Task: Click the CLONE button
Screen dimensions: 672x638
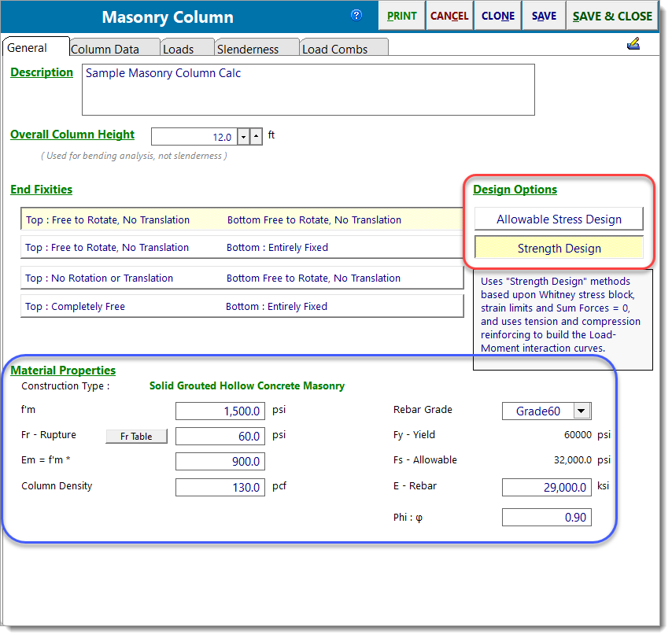Action: [497, 16]
